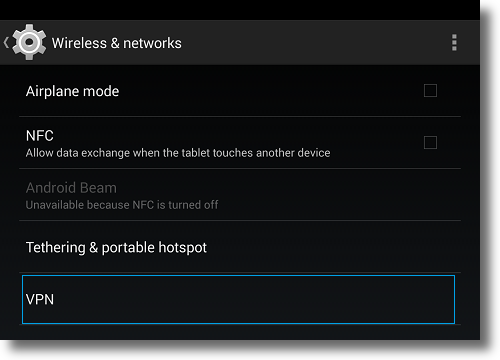This screenshot has width=500, height=360.
Task: Tap the back chevron beside the gear
Action: click(x=6, y=43)
